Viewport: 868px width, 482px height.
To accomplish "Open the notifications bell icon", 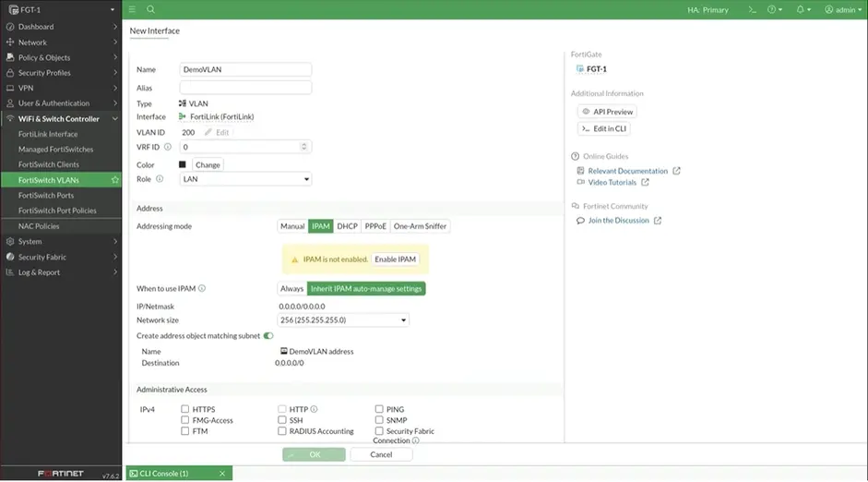I will point(803,9).
